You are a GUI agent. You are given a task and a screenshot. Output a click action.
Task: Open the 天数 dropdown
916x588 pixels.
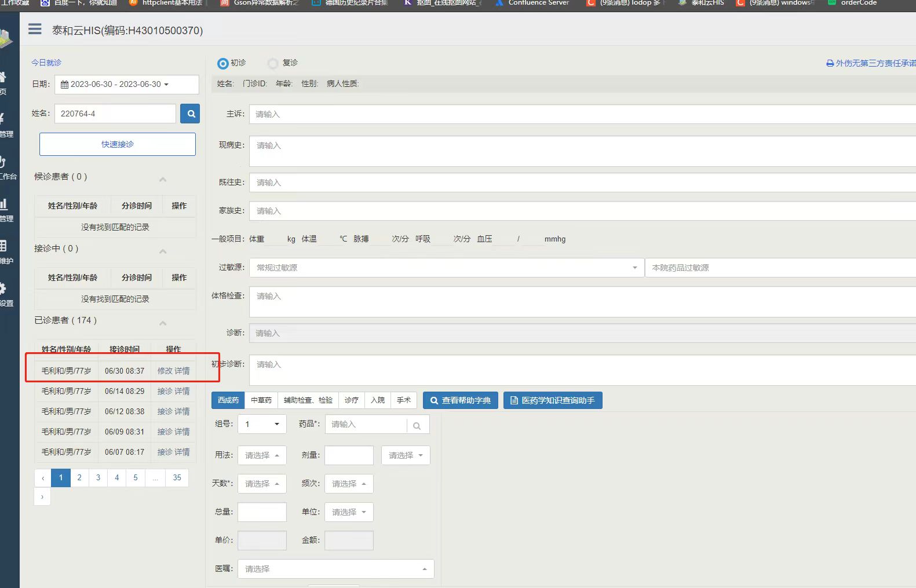coord(262,484)
